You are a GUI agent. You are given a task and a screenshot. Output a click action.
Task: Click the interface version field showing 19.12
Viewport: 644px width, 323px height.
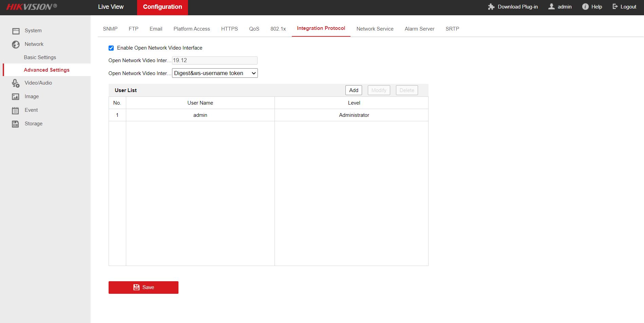tap(214, 60)
